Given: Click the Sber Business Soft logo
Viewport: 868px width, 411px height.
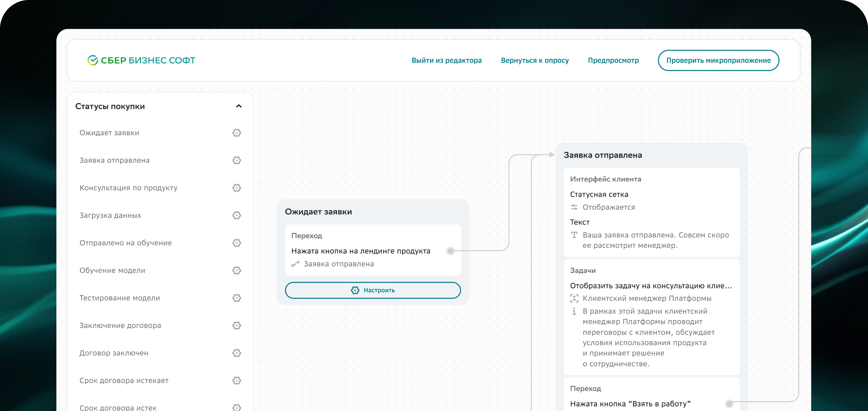Looking at the screenshot, I should 141,60.
